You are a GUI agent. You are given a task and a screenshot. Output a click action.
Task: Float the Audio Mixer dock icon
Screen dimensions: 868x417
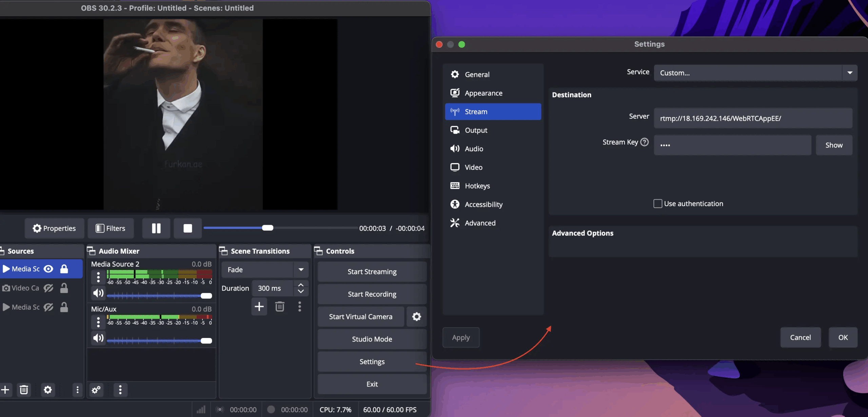(91, 251)
